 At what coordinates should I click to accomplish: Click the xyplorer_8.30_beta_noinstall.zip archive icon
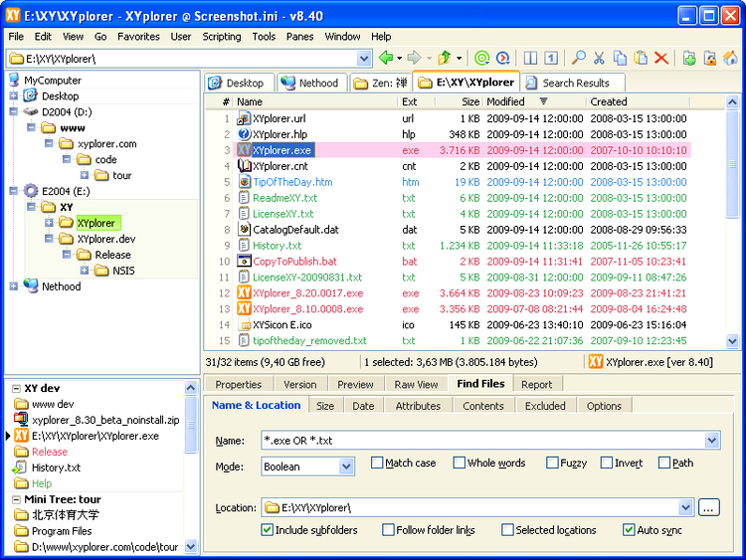click(21, 420)
